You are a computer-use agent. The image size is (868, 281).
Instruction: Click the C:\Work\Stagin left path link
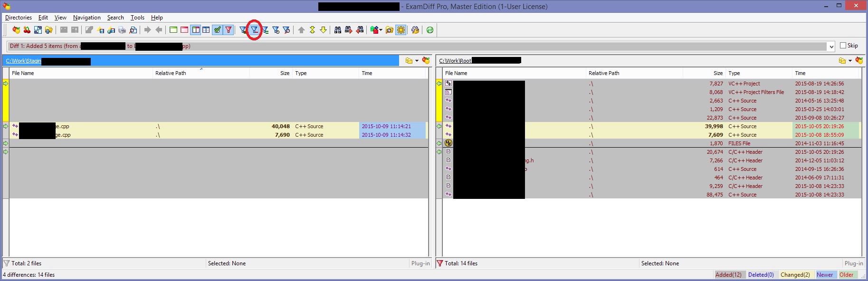pos(23,61)
